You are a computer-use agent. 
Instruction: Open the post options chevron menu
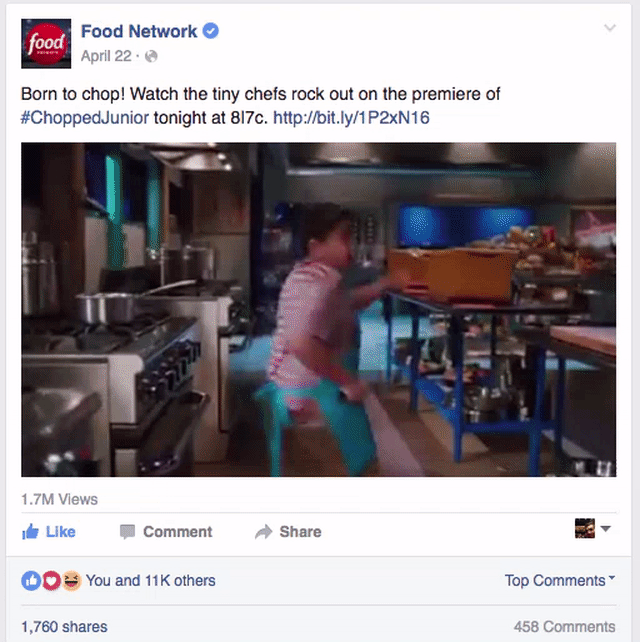click(x=610, y=28)
